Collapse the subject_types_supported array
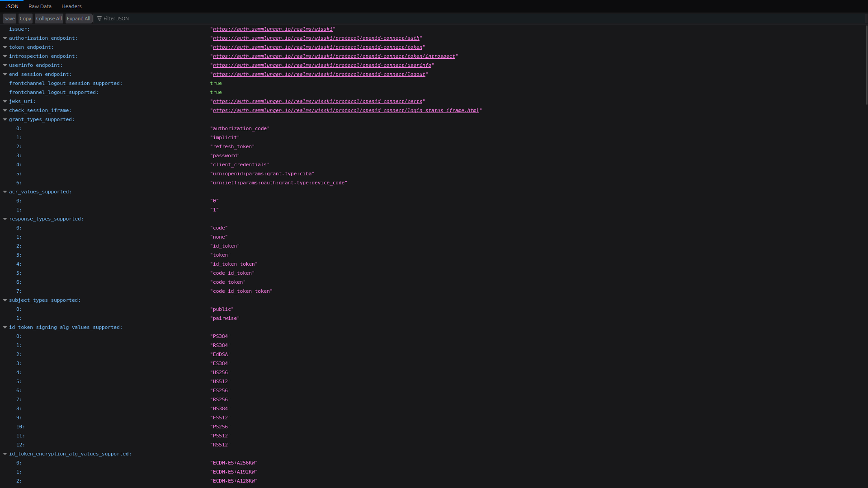868x488 pixels. 5,300
